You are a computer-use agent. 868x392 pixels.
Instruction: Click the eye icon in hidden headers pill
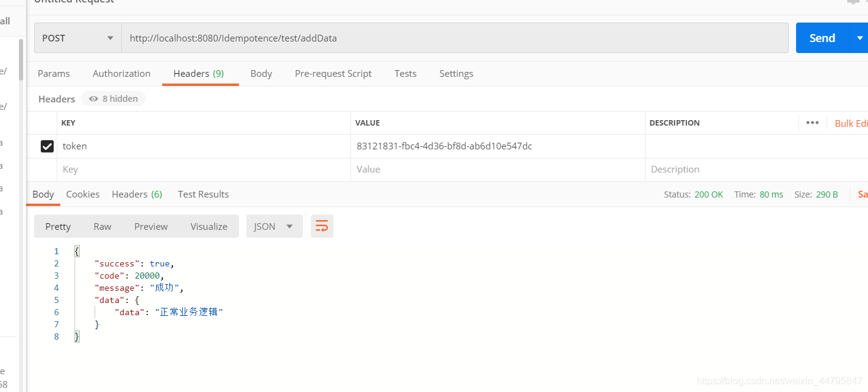(93, 99)
